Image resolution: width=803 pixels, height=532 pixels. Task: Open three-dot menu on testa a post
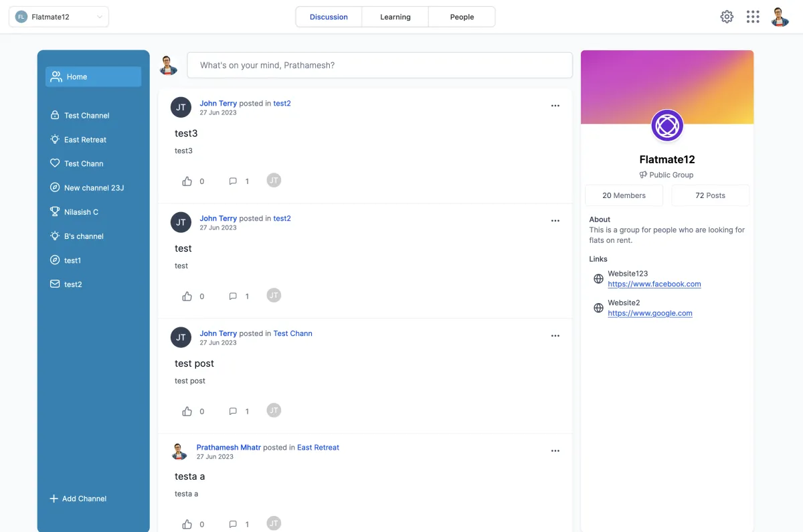[x=555, y=451]
